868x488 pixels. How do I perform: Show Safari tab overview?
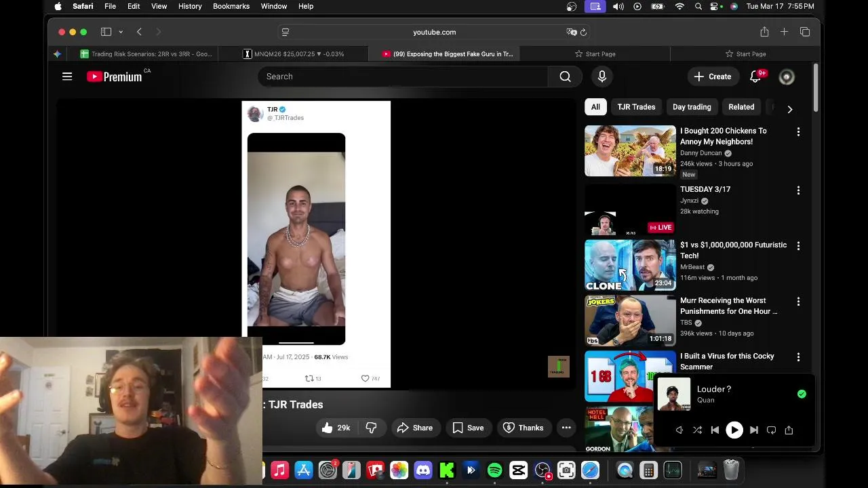[x=805, y=32]
